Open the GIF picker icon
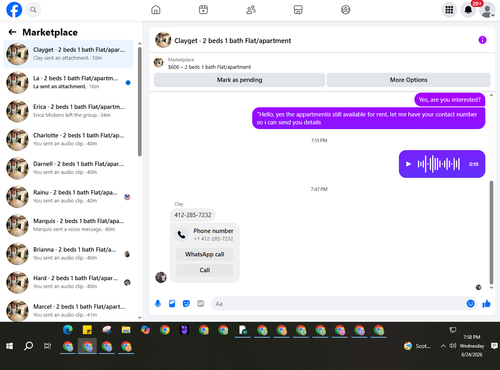 click(x=200, y=304)
